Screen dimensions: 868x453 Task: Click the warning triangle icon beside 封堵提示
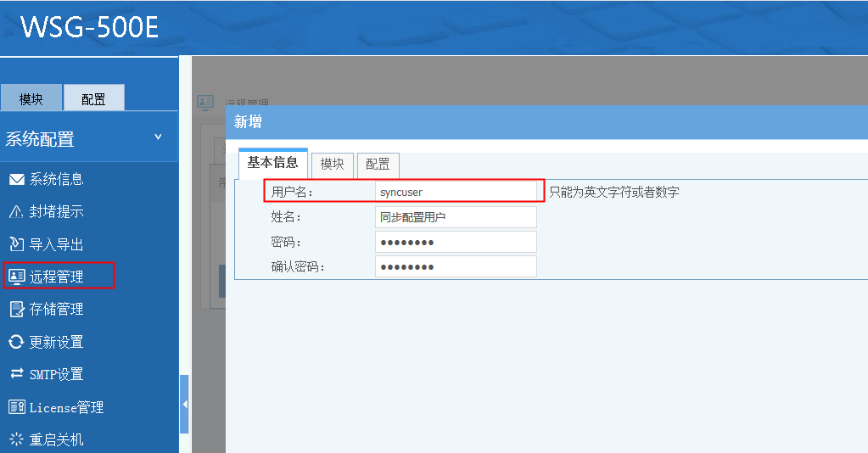coord(16,212)
